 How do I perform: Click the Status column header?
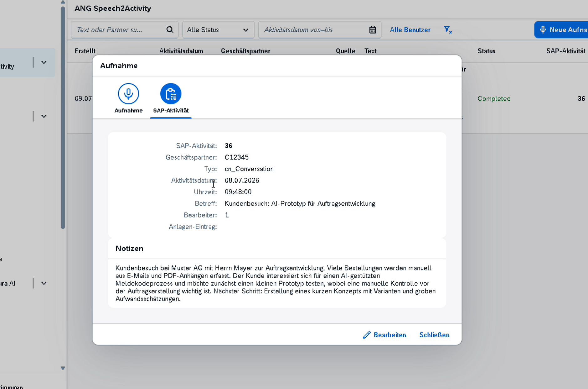click(487, 51)
